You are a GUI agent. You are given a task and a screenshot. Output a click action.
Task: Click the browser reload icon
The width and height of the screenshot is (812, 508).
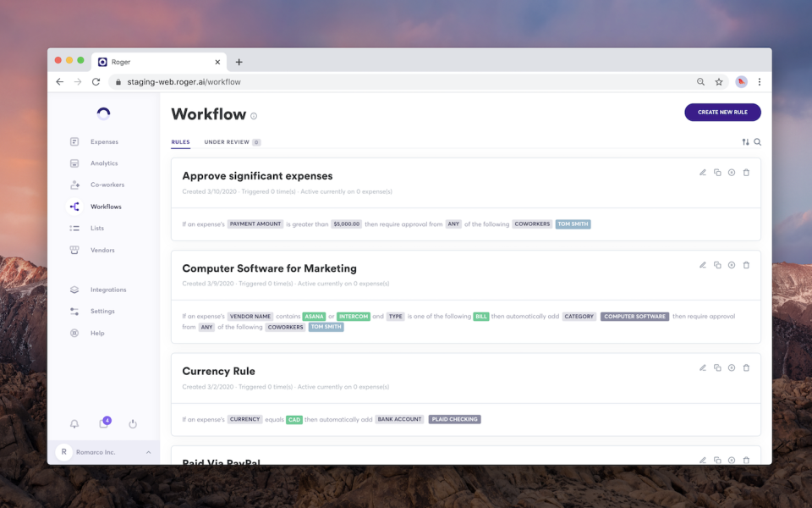(96, 82)
